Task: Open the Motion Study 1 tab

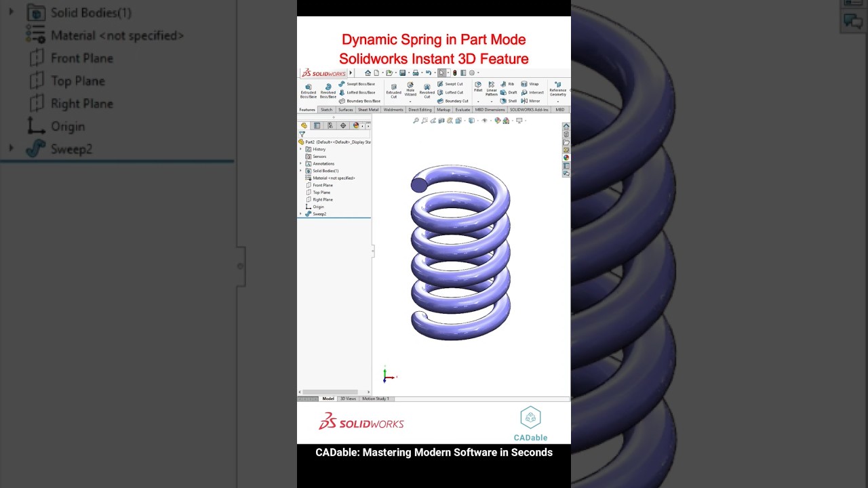Action: click(376, 399)
